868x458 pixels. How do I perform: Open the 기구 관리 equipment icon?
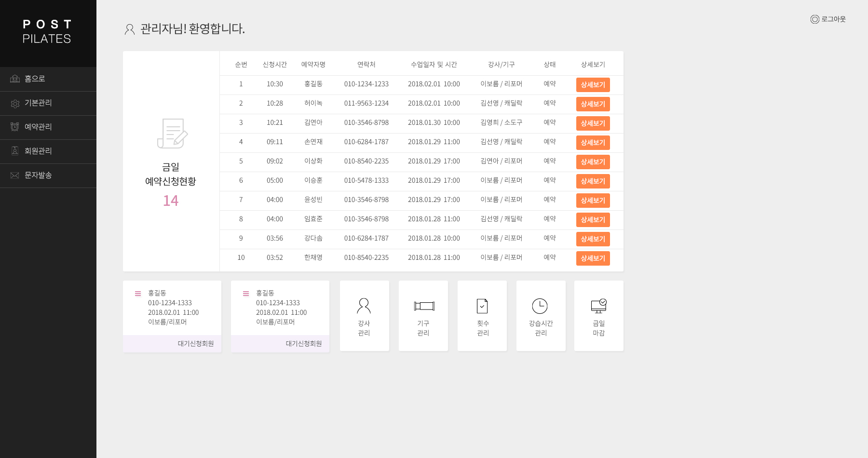pyautogui.click(x=424, y=306)
